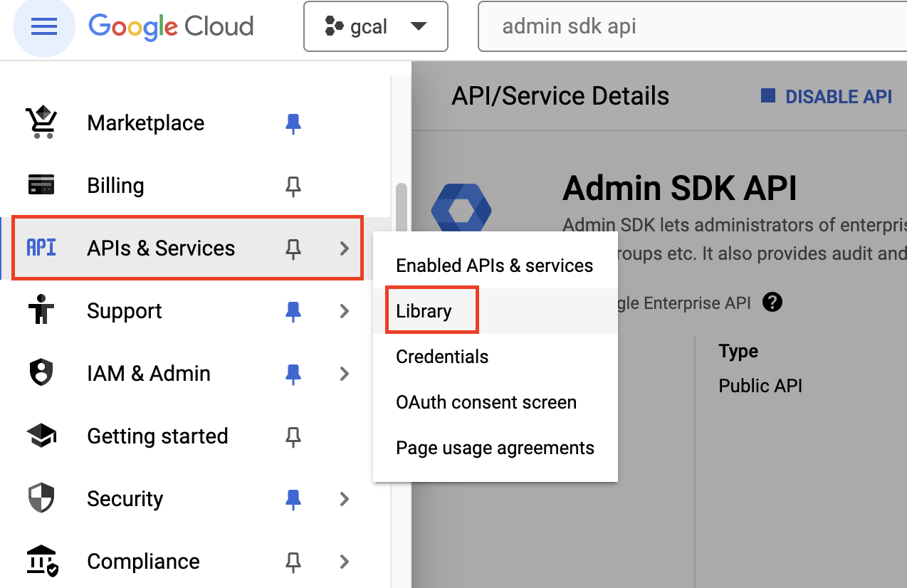907x588 pixels.
Task: Choose OAuth consent screen from submenu
Action: (x=495, y=402)
